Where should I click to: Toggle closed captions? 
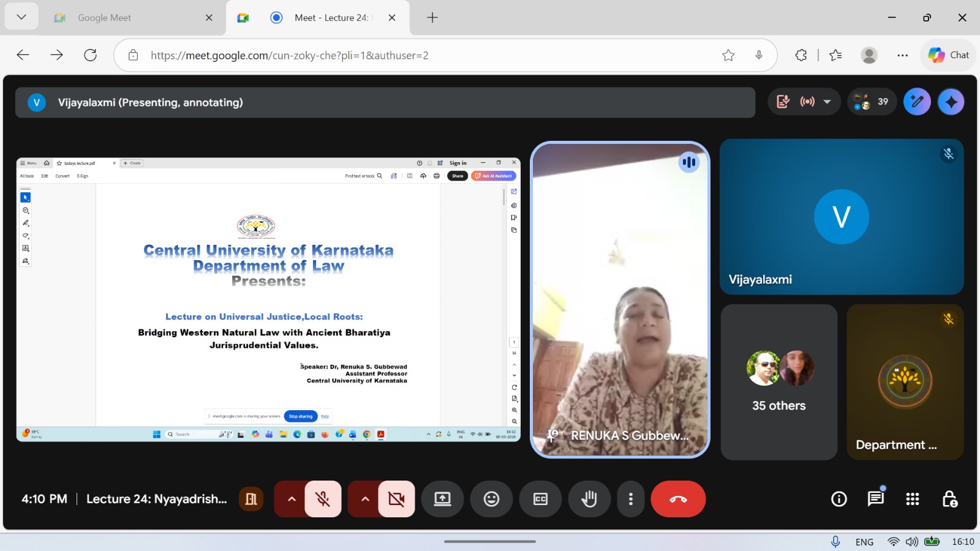click(x=540, y=499)
